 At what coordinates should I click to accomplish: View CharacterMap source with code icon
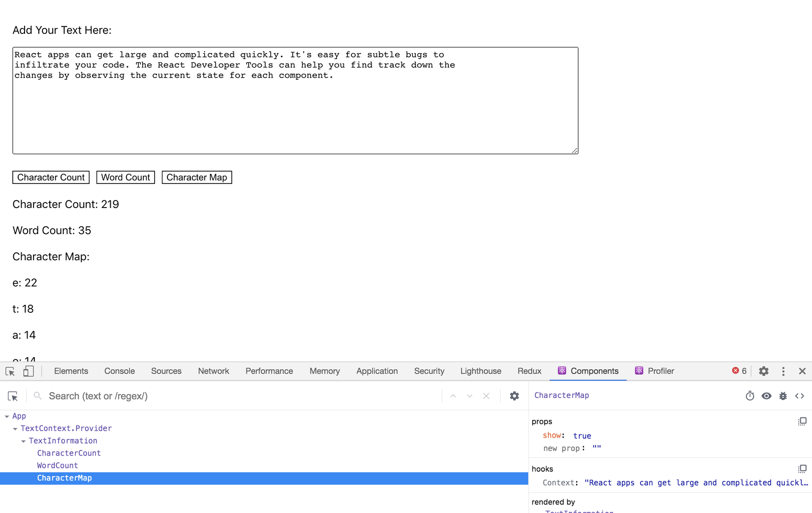coord(800,396)
